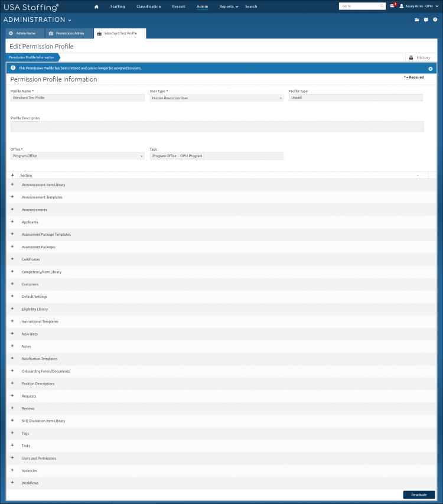Click Permission Profile Information step
Viewport: 443px width, 504px height.
(32, 57)
